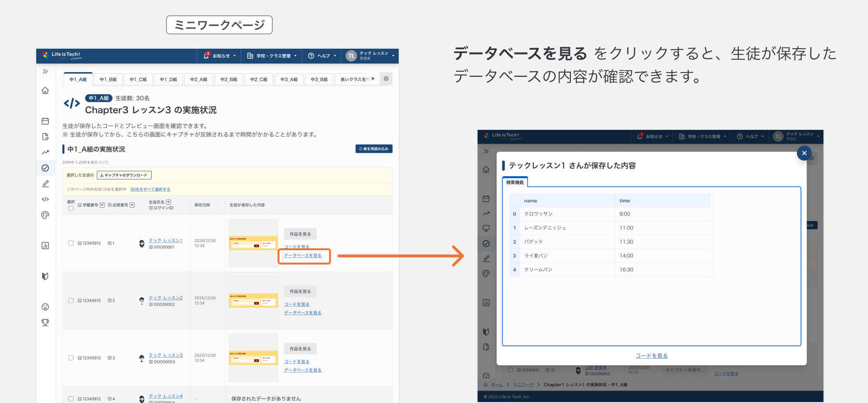868x403 pixels.
Task: Check the row checkbox for テック レッスン3
Action: pos(71,358)
